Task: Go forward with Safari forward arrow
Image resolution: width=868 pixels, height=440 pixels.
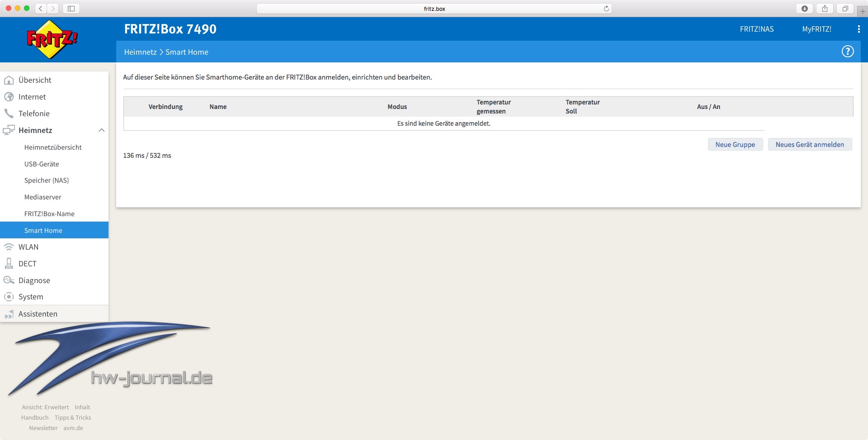Action: coord(53,9)
